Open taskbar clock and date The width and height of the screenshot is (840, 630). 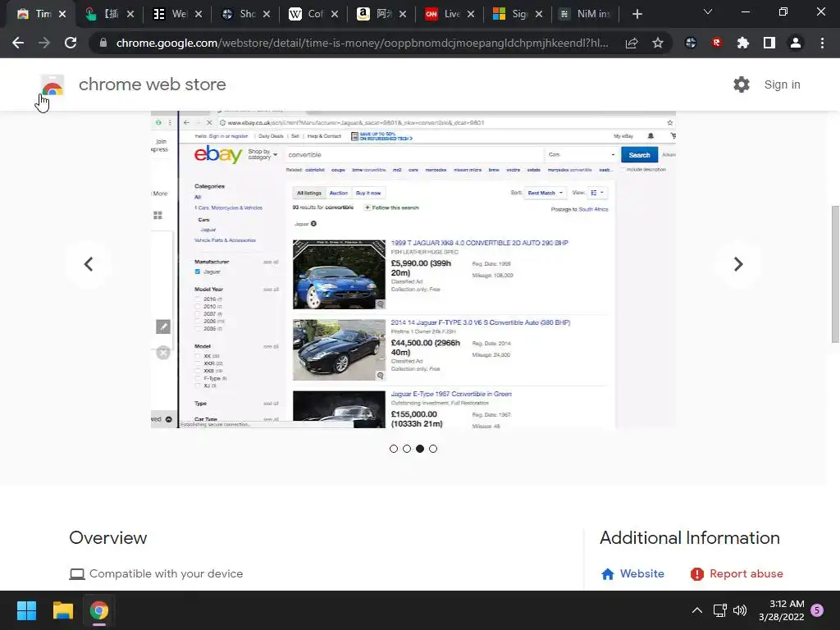pos(781,610)
